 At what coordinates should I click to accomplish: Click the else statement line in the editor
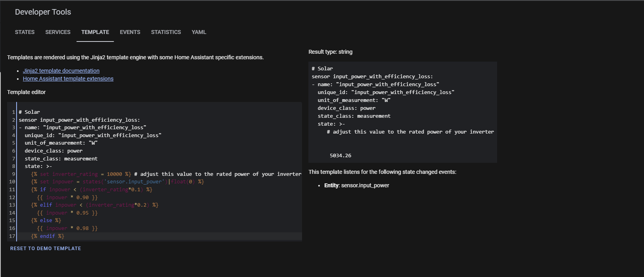46,220
